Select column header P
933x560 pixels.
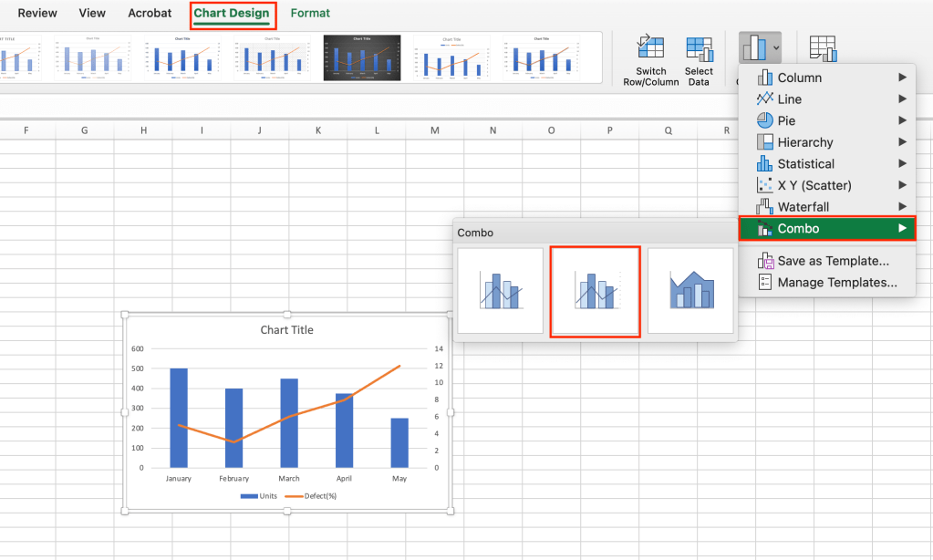point(610,130)
